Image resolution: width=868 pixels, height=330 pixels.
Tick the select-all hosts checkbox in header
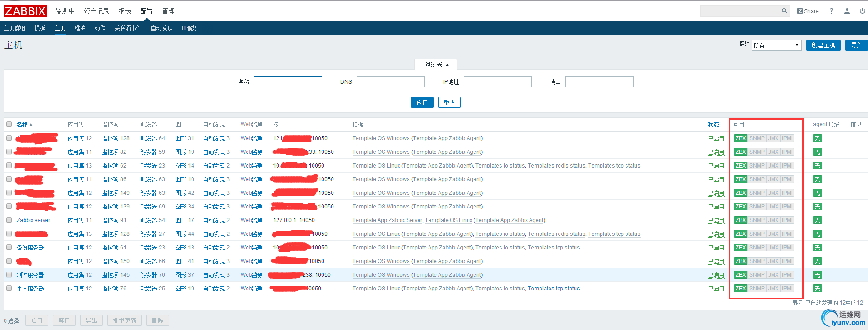coord(9,124)
